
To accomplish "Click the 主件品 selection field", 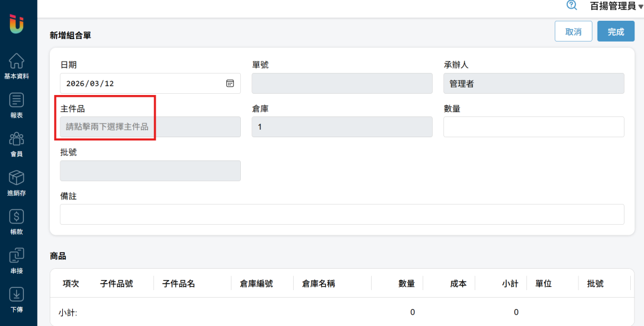I will pyautogui.click(x=150, y=126).
